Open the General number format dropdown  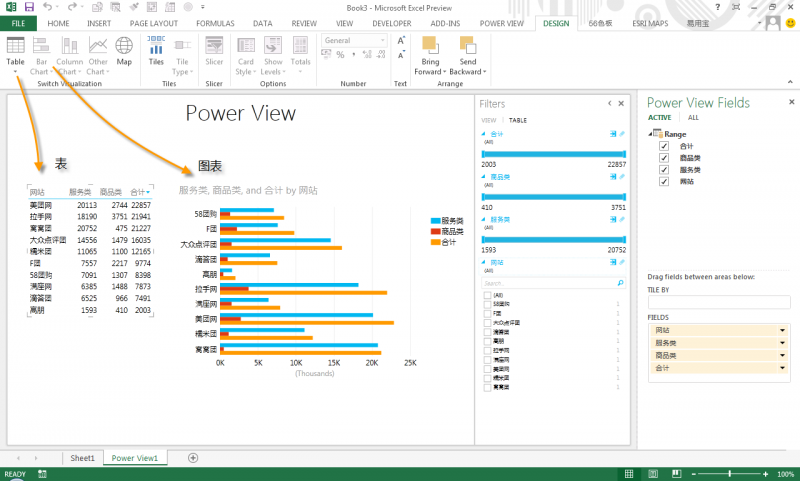(x=382, y=40)
